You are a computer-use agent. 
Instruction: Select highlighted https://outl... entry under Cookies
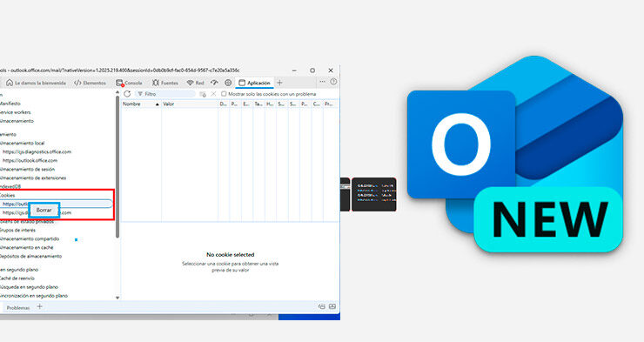coord(56,204)
